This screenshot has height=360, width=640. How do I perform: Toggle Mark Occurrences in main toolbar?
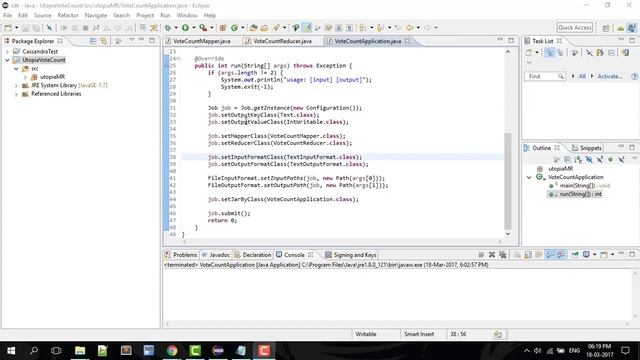pos(307,28)
